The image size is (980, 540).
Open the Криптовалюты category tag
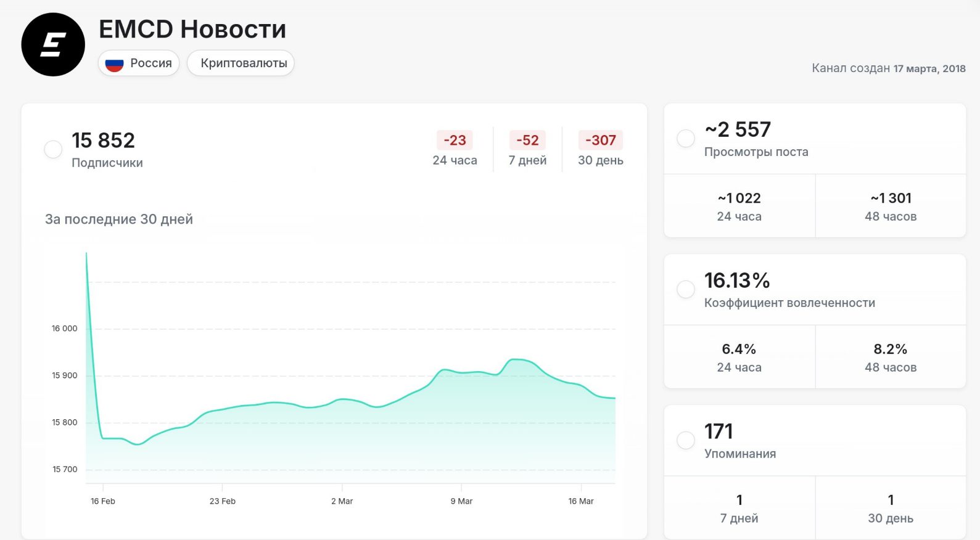coord(241,63)
